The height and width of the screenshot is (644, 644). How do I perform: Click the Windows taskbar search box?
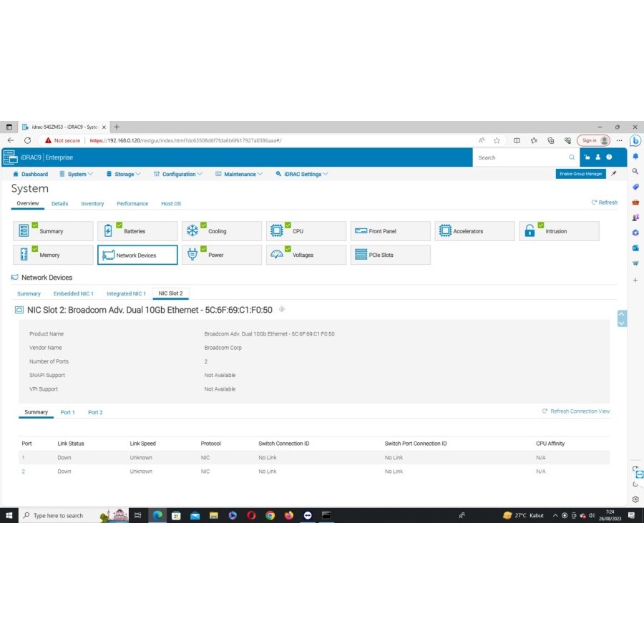[x=60, y=515]
